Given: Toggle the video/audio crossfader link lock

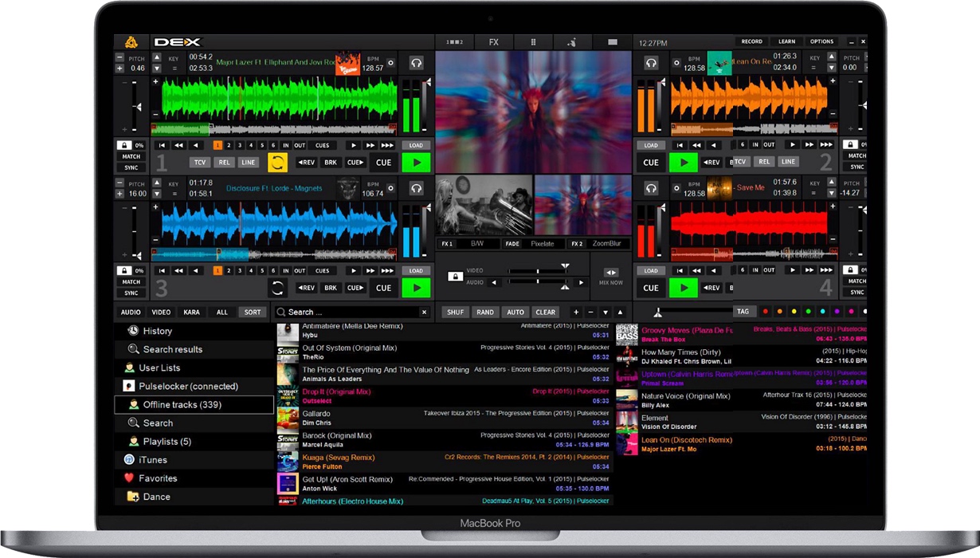Looking at the screenshot, I should [455, 277].
